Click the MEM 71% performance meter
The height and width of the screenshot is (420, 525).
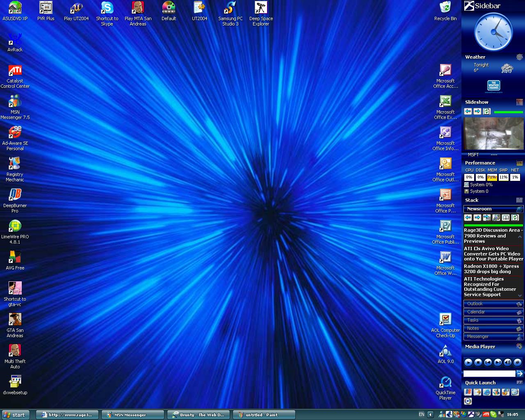click(492, 177)
